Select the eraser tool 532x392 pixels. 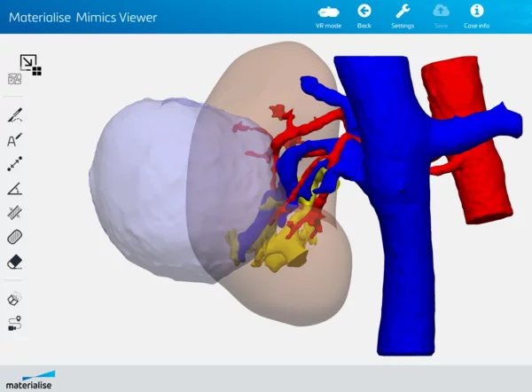pos(14,262)
